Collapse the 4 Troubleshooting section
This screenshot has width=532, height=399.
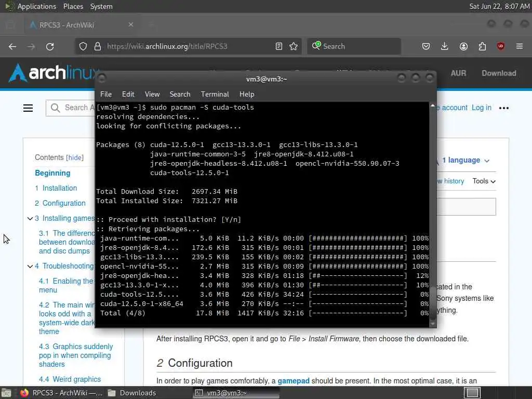coord(30,267)
